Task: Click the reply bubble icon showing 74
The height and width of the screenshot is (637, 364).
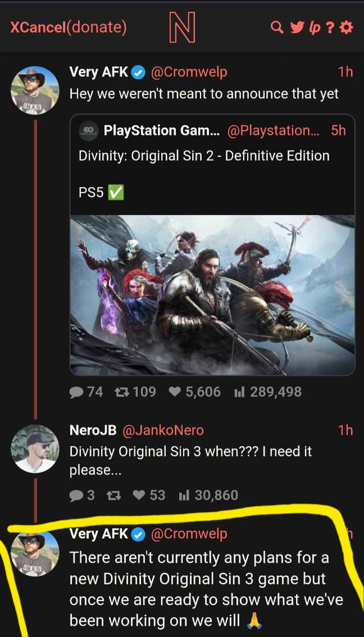Action: click(x=76, y=392)
